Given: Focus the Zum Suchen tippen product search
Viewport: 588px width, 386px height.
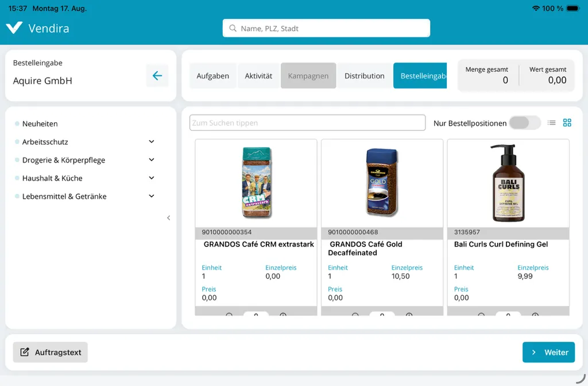Looking at the screenshot, I should point(308,123).
